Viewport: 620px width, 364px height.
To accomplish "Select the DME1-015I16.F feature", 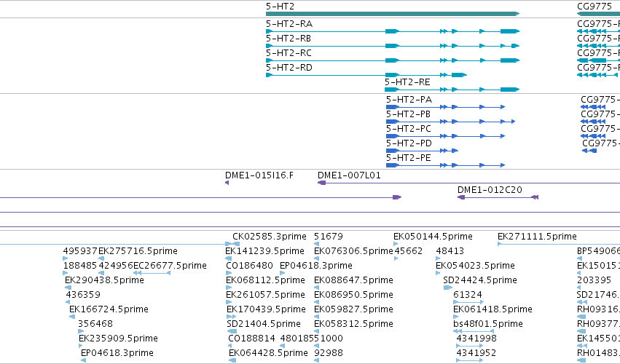I will point(227,183).
